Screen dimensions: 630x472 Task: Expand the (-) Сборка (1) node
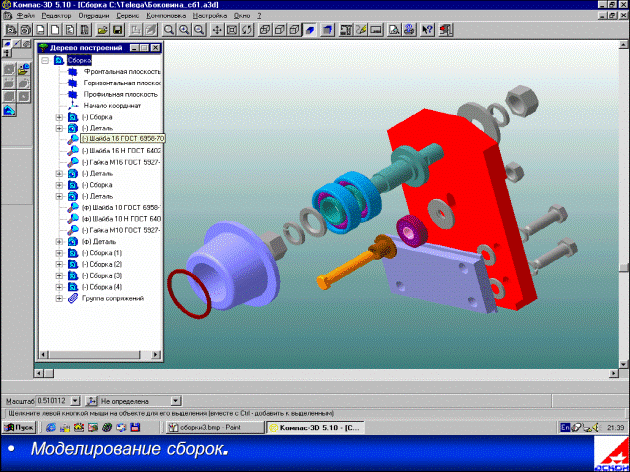(59, 253)
